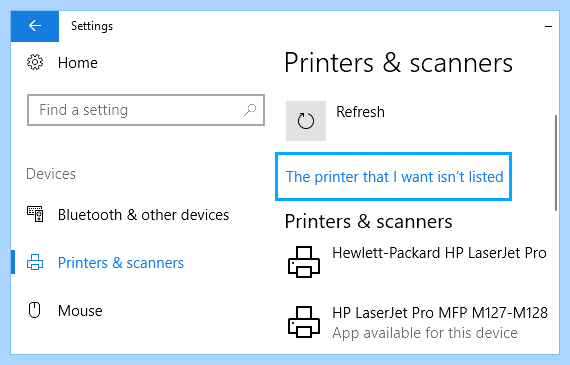Open the Home settings page label
The image size is (570, 365).
tap(78, 63)
